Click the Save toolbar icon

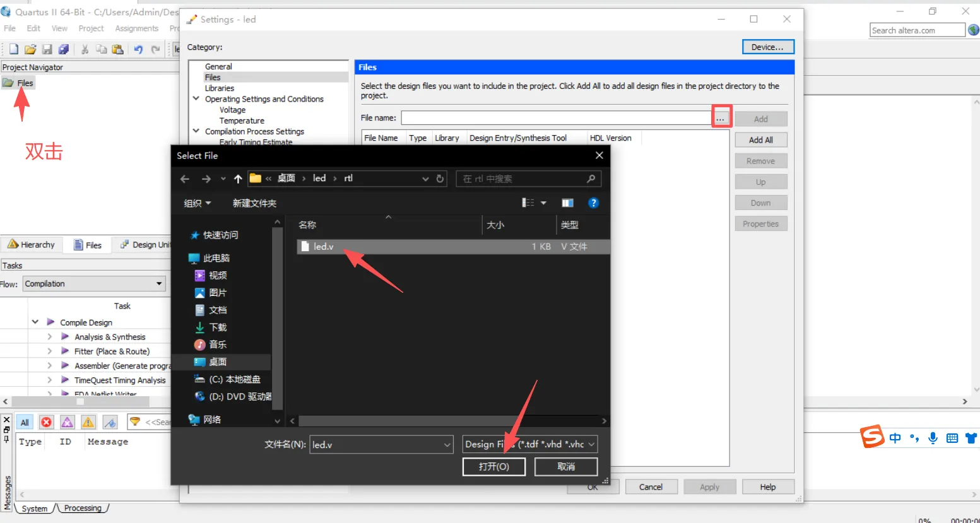tap(47, 49)
